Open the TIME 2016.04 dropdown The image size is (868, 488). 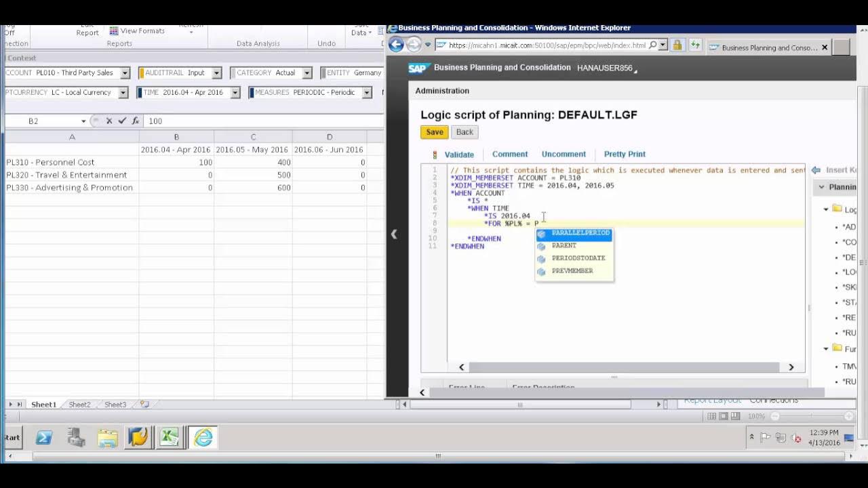235,92
